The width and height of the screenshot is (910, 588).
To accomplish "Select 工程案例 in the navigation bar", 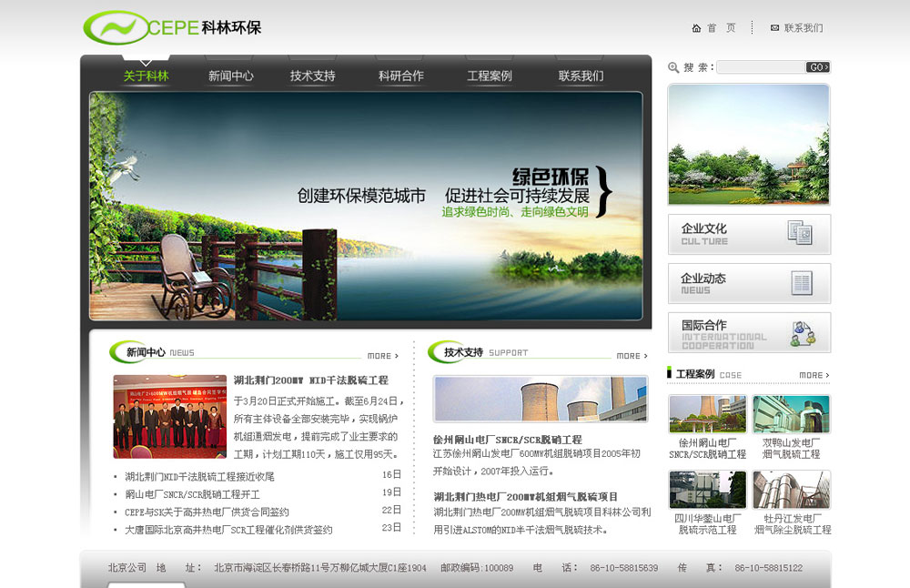I will 489,76.
